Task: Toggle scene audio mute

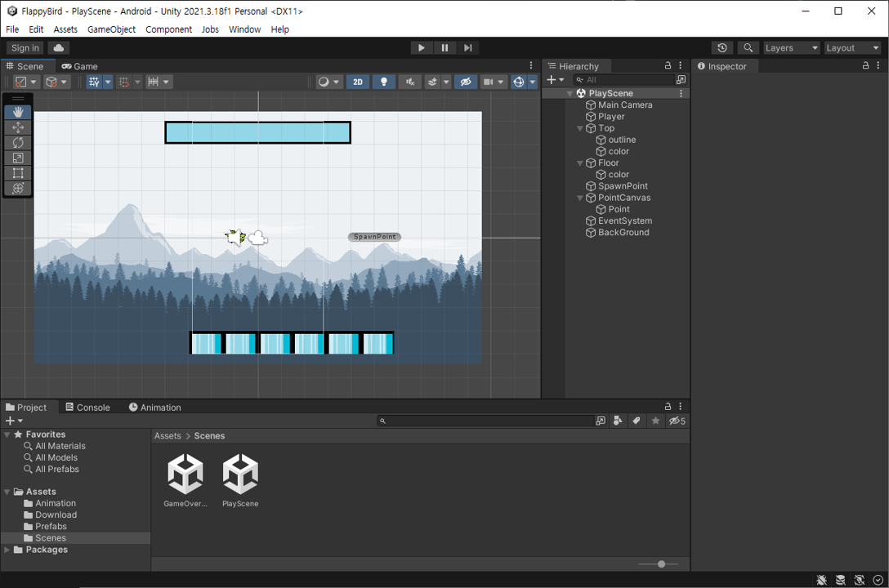Action: (410, 82)
